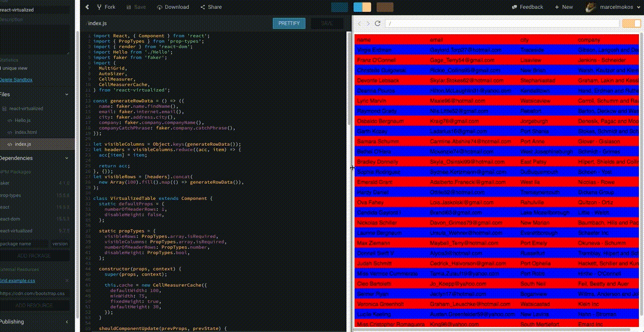Image resolution: width=644 pixels, height=332 pixels.
Task: Click the Fork icon
Action: coord(99,7)
